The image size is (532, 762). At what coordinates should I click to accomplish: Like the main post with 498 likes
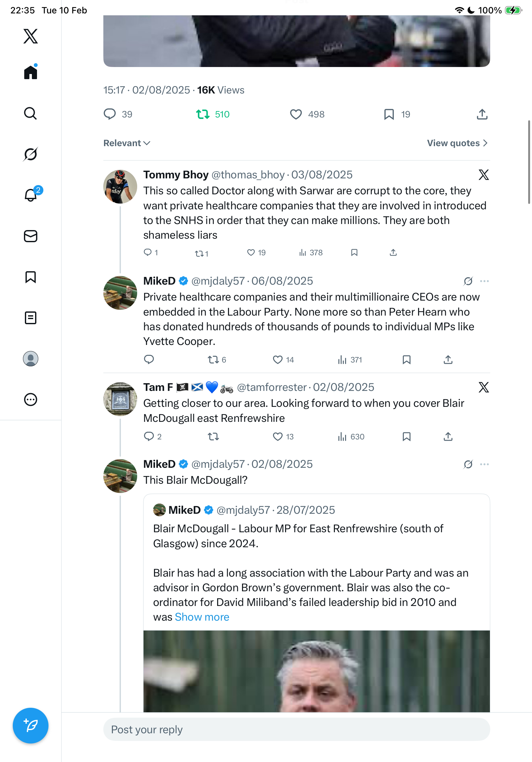pos(296,114)
